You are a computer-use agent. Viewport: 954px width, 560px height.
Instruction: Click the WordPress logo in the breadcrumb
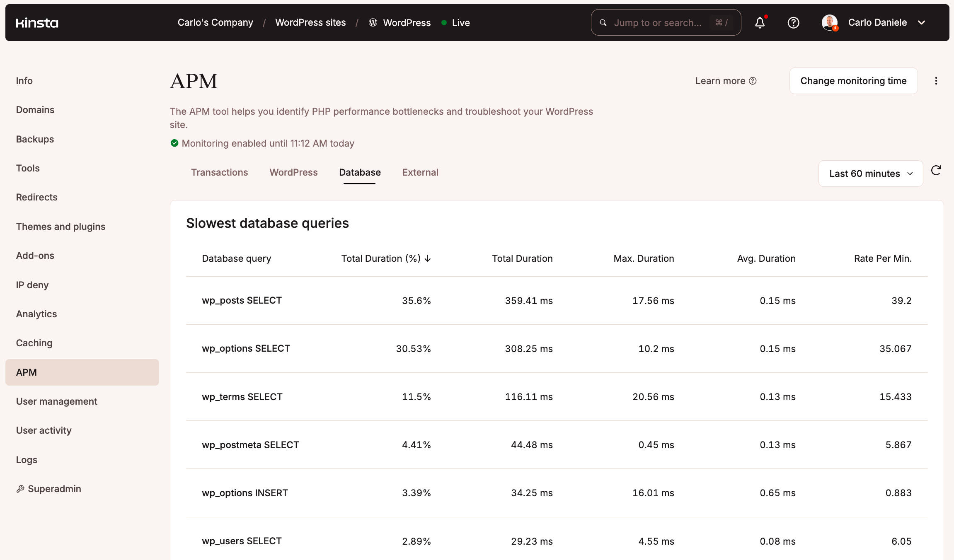tap(372, 23)
